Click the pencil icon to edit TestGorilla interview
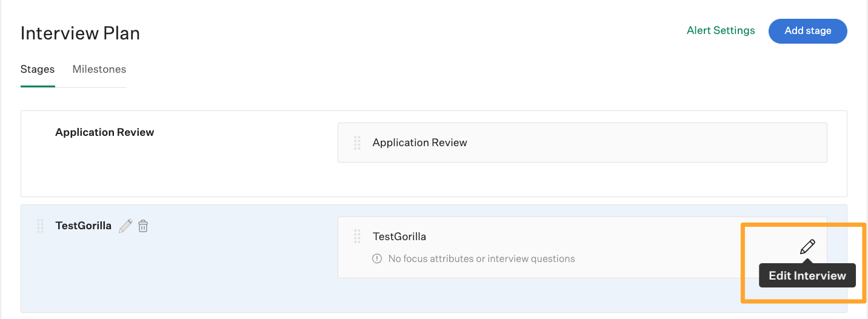 coord(807,247)
